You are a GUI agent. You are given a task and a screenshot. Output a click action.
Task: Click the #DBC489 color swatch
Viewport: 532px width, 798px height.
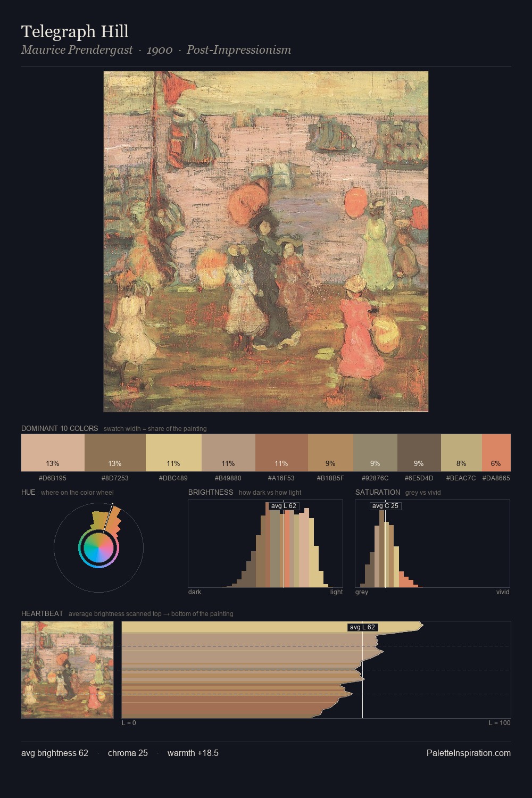(x=173, y=453)
